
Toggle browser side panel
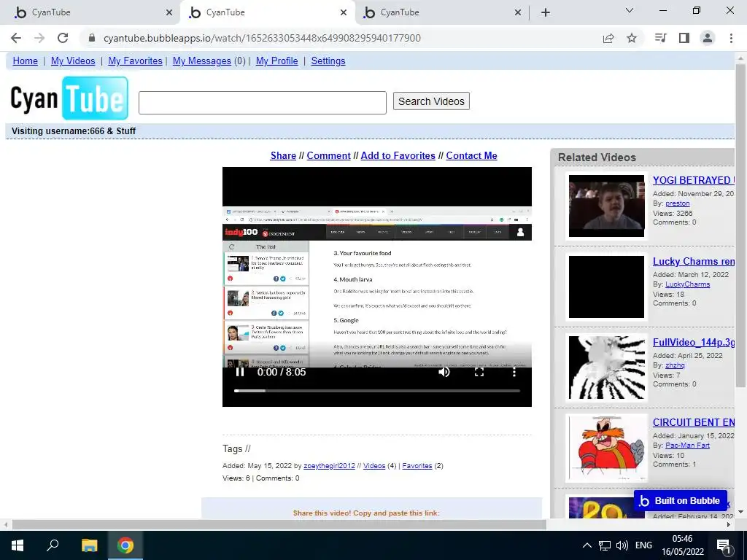point(684,38)
